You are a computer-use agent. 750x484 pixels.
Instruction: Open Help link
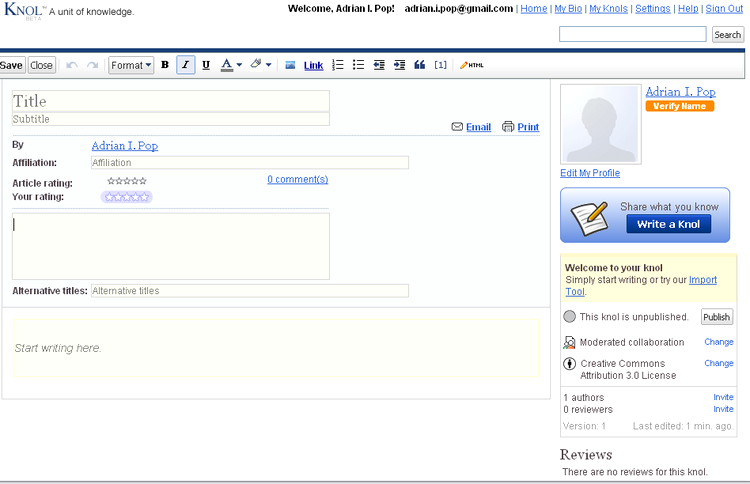coord(688,9)
